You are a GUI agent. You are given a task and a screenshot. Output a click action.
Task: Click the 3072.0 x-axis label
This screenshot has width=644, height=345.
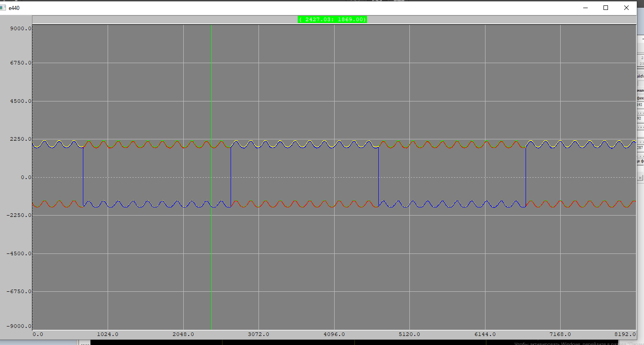click(259, 334)
